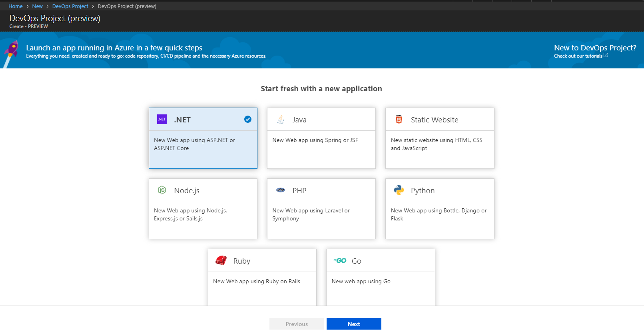644x336 pixels.
Task: Click the PHP elephant logo icon
Action: pos(281,190)
